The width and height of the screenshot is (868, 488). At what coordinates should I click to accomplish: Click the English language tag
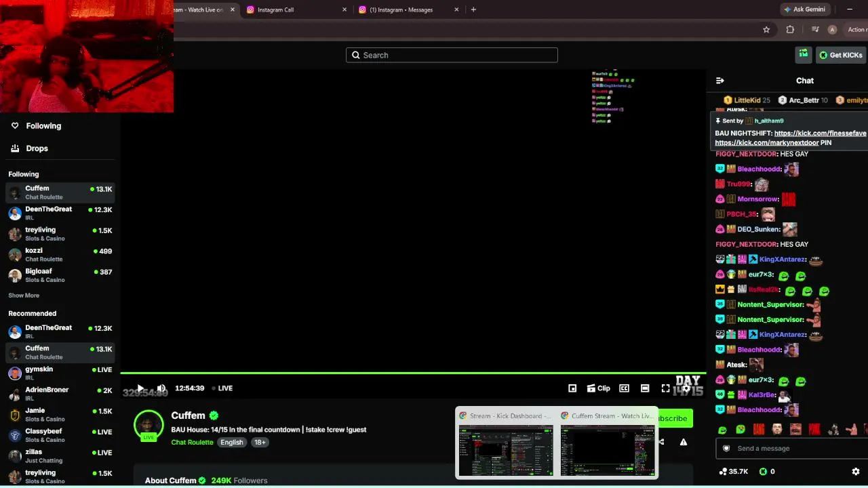point(231,443)
